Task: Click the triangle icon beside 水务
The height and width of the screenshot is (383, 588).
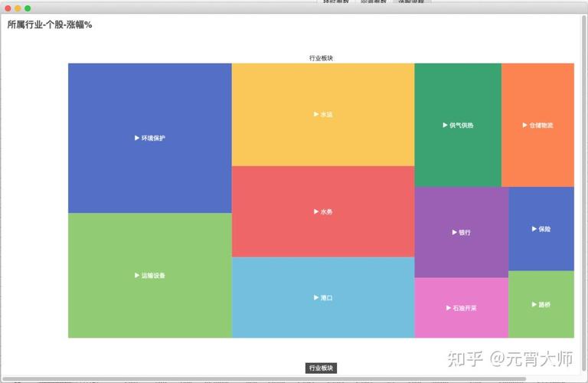Action: 316,211
